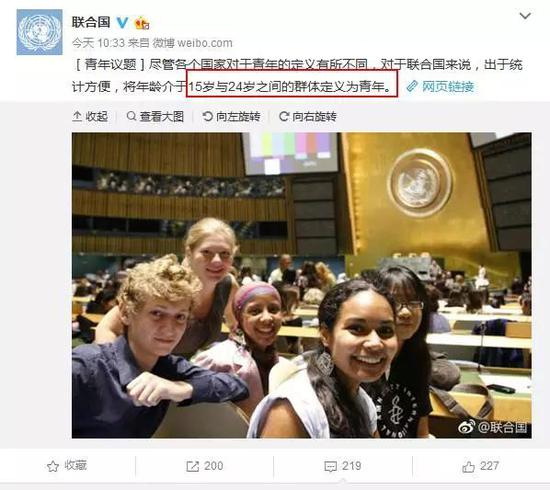Click the 联合国 account name
The height and width of the screenshot is (490, 550).
[91, 22]
